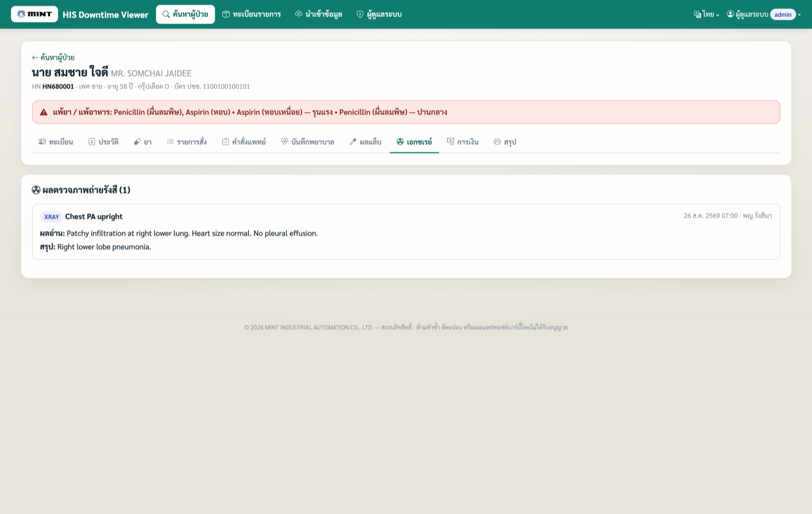Select the บันทึกพยาบาล nursing notes tab
Image resolution: width=812 pixels, height=514 pixels.
307,142
